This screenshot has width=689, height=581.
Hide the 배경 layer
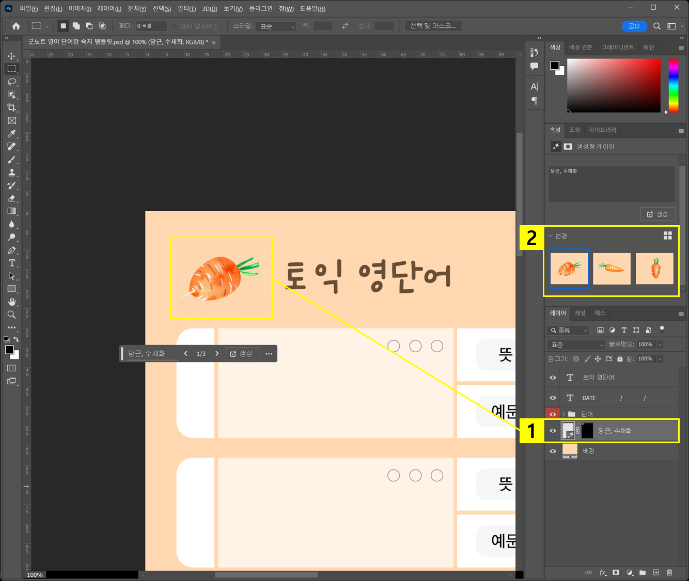coord(555,451)
